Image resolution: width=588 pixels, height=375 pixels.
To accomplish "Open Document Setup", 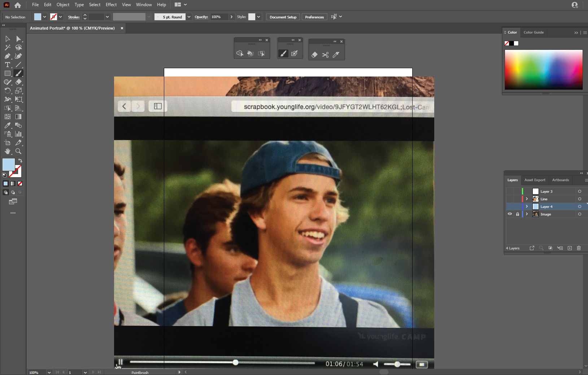I will [x=283, y=17].
